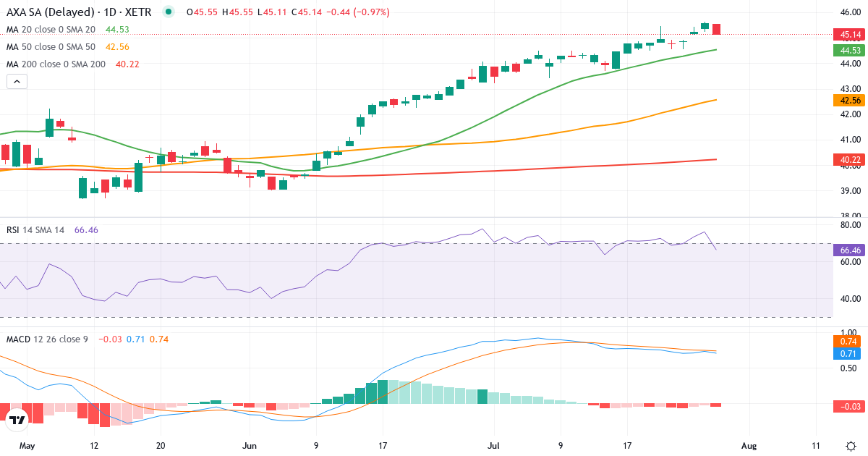
Task: Click the 0.71 MACD line axis label
Action: click(x=849, y=354)
